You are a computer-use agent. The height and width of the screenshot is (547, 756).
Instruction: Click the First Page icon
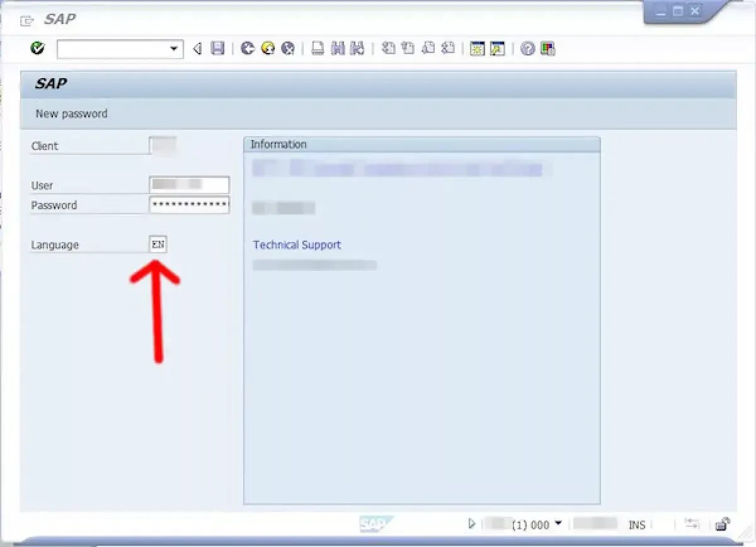tap(389, 49)
